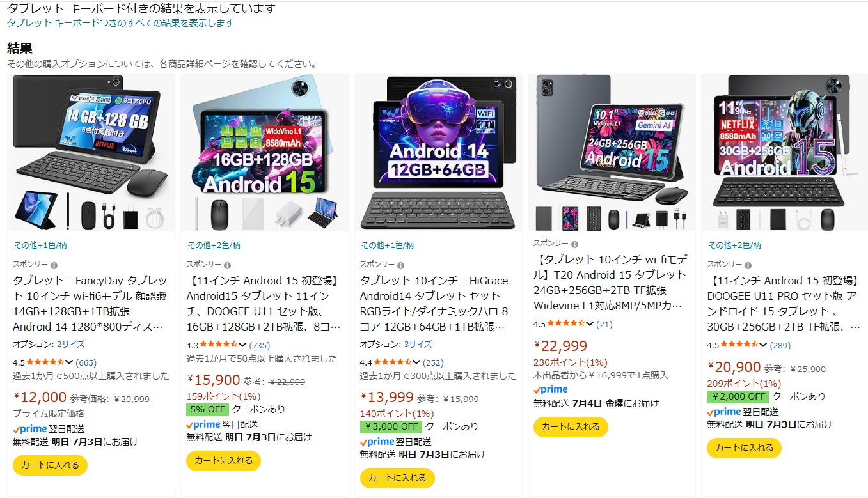
Task: Open 665 reviews of FancyDay tablet
Action: pos(86,362)
